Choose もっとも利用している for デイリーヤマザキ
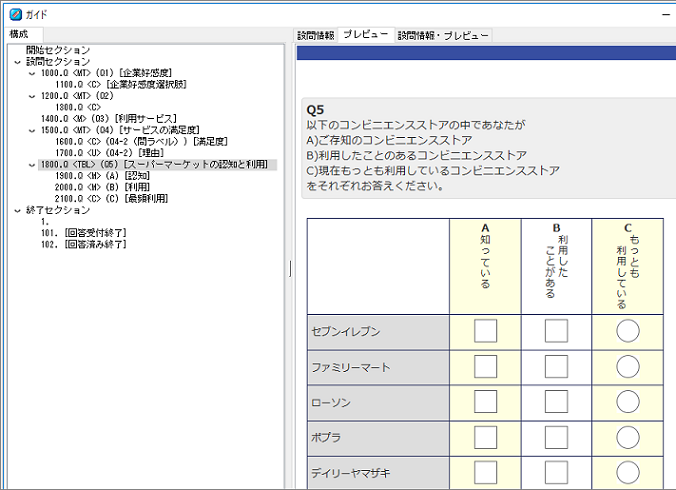Viewport: 676px width, 490px height. click(628, 472)
